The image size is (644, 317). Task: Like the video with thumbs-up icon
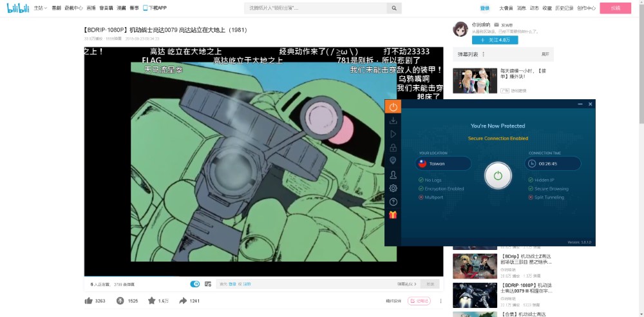[x=88, y=301]
